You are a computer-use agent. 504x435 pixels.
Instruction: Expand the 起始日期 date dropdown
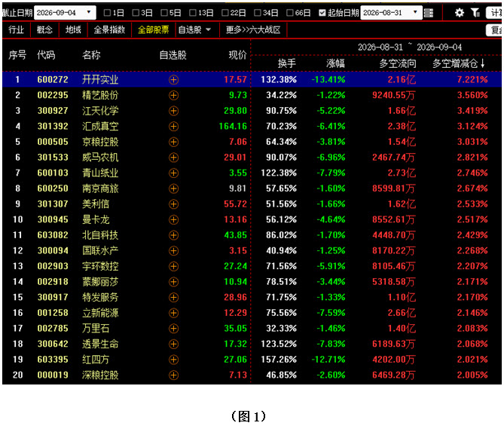pos(415,13)
